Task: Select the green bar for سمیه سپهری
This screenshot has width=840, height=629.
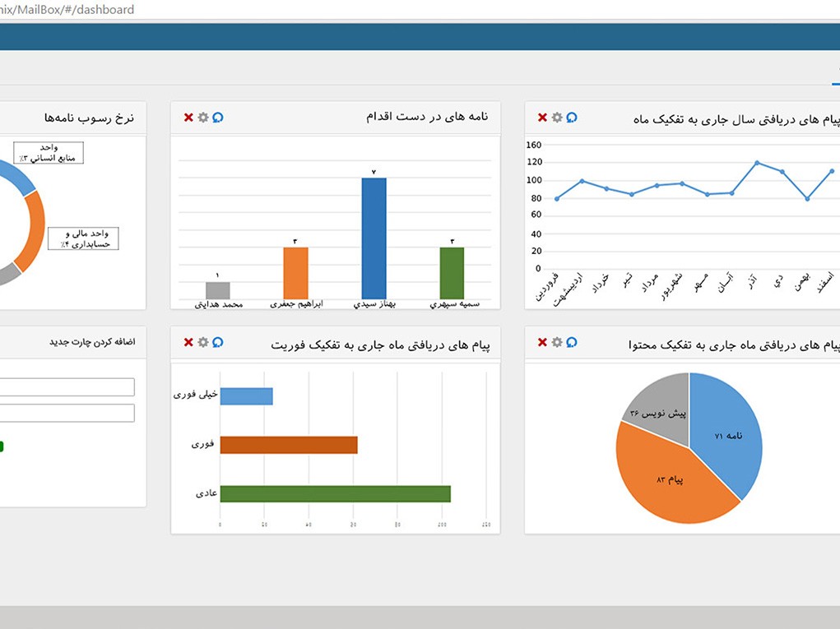Action: click(x=452, y=273)
